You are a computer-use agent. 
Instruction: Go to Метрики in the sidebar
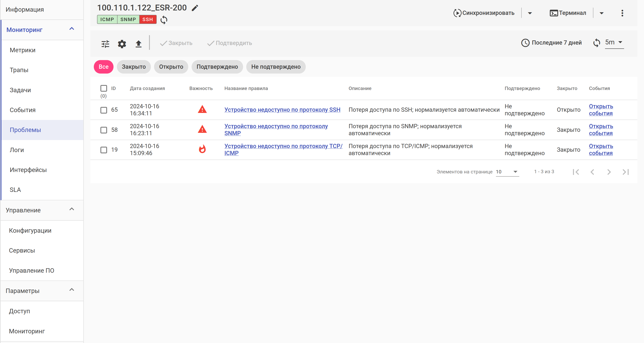(x=22, y=50)
